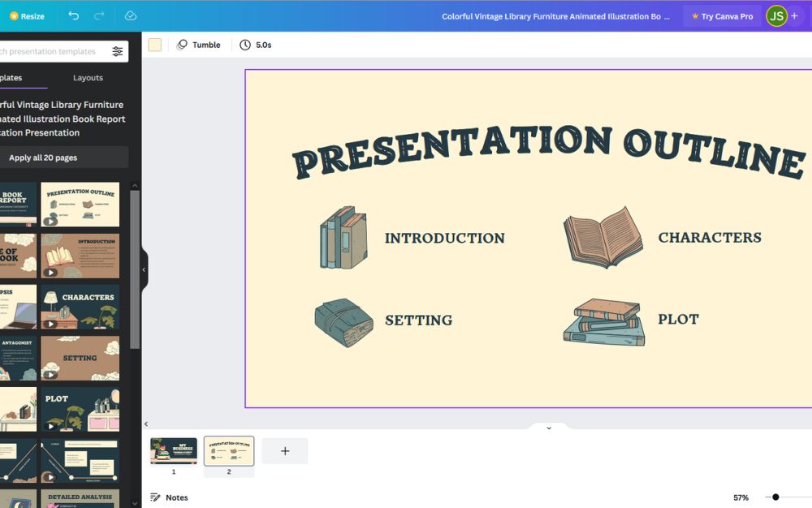Switch to the Layouts tab
This screenshot has width=812, height=508.
[88, 78]
